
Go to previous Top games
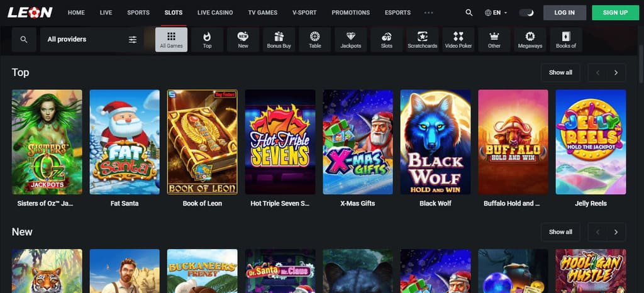click(597, 73)
